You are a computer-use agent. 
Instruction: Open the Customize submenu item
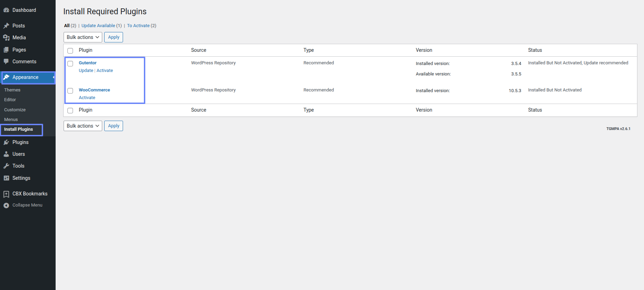[15, 110]
